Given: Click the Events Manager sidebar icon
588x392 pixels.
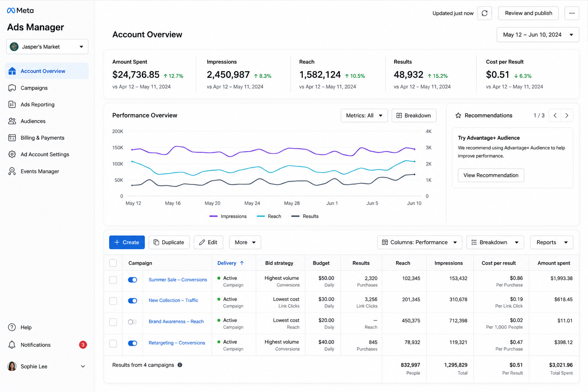Looking at the screenshot, I should (x=12, y=171).
